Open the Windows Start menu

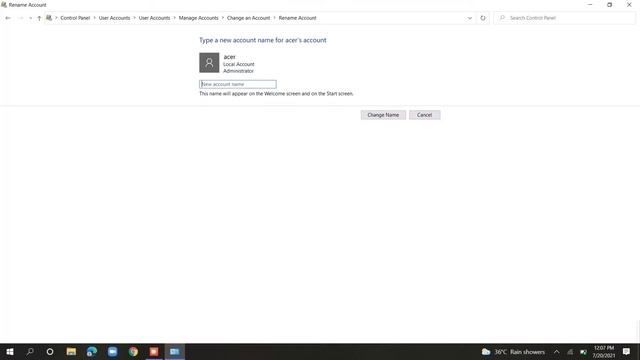pos(10,351)
